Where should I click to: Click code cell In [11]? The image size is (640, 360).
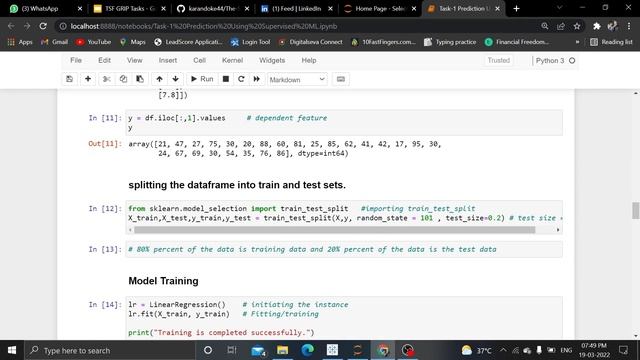tap(344, 122)
